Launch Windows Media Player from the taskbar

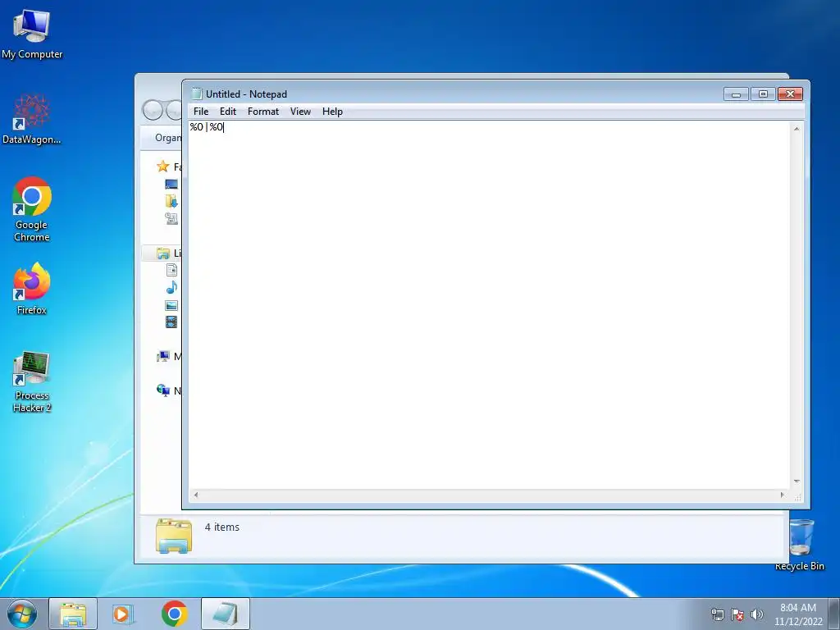pyautogui.click(x=124, y=614)
